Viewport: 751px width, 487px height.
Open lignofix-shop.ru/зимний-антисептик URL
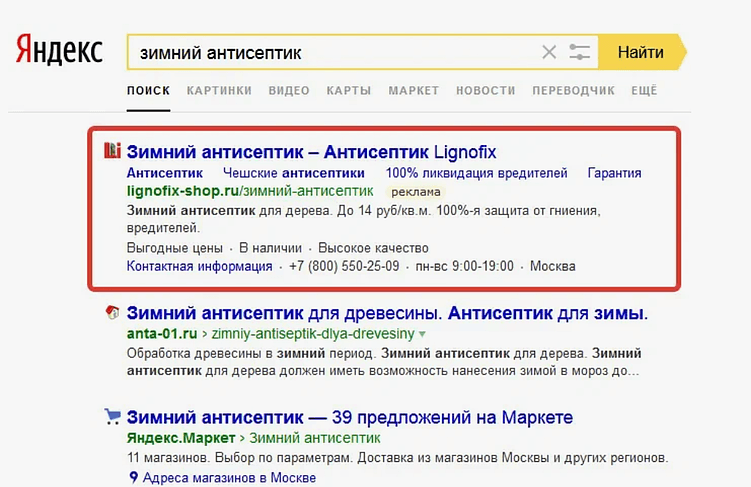[x=250, y=191]
